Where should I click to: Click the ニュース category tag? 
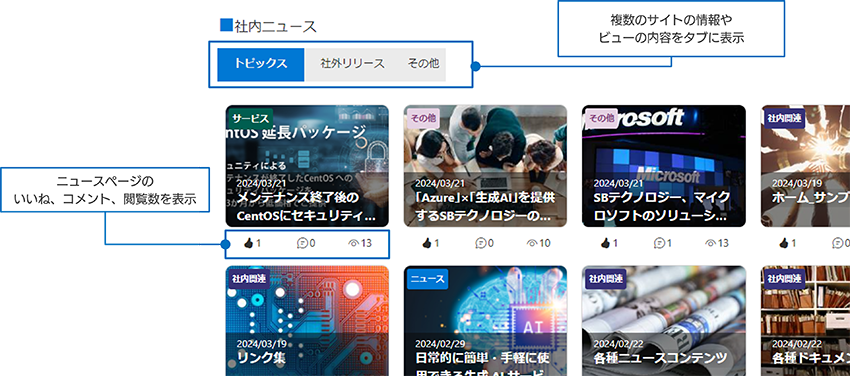[427, 280]
